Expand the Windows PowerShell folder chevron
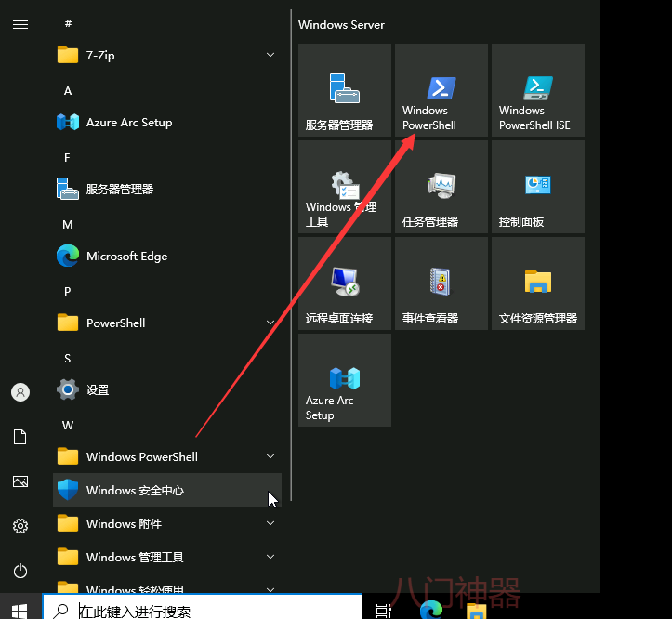 [x=270, y=456]
